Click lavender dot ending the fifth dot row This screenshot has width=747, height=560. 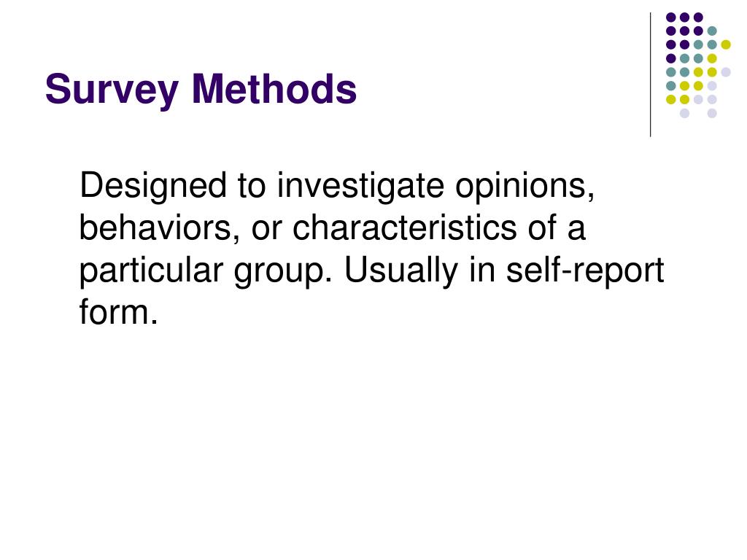pyautogui.click(x=726, y=72)
